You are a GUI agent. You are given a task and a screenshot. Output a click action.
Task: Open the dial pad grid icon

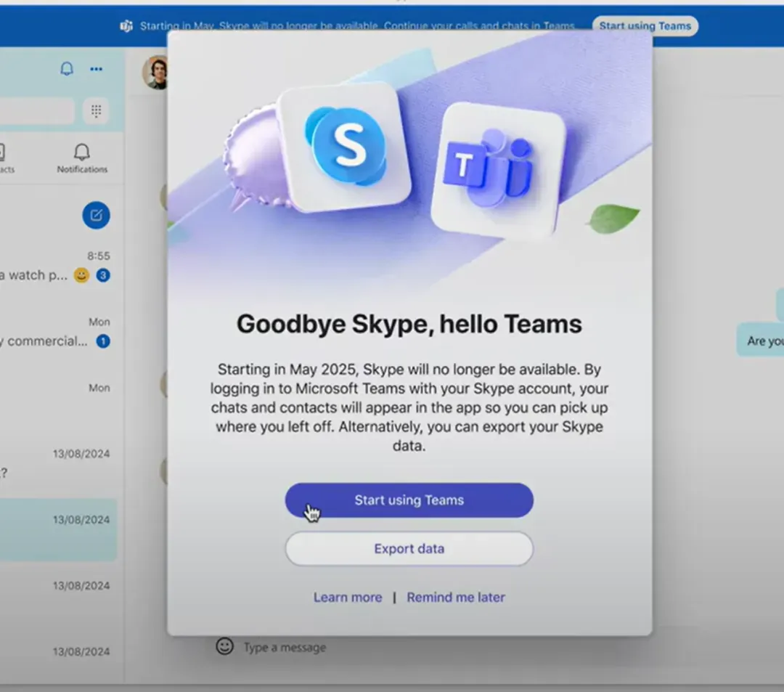96,110
